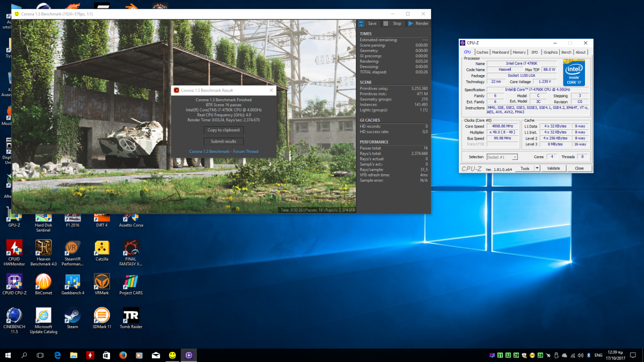Start rendering with the Render button

tap(418, 24)
